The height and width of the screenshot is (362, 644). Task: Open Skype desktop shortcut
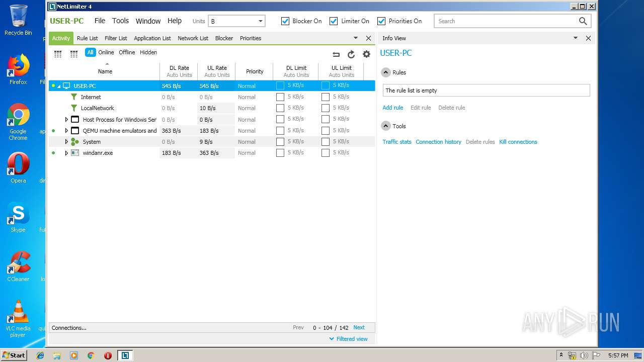point(18,217)
